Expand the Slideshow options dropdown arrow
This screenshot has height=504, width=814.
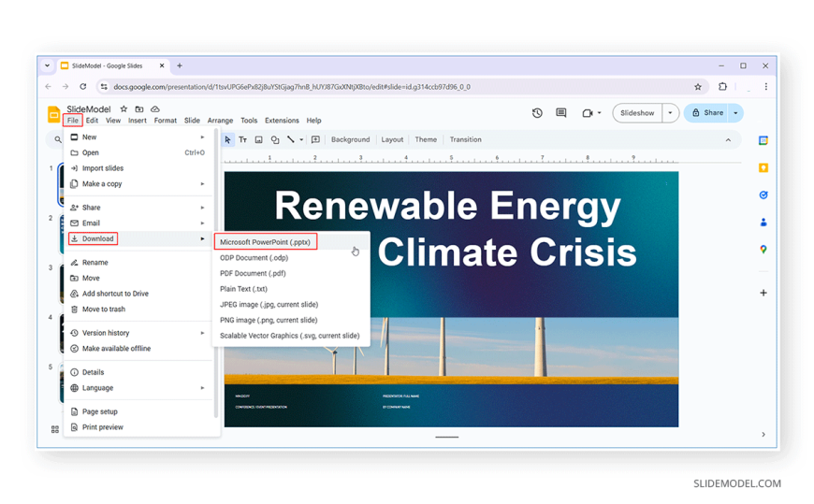click(670, 113)
